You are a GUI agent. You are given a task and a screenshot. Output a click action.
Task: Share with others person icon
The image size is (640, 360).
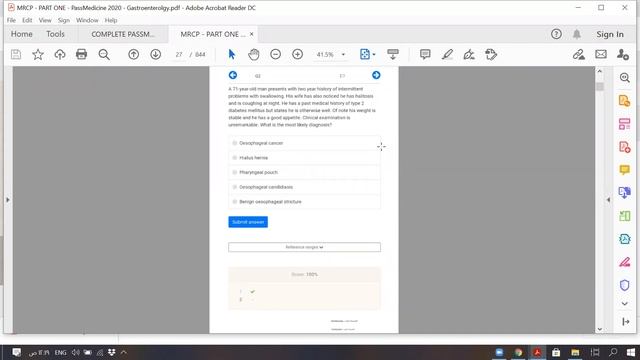[622, 54]
